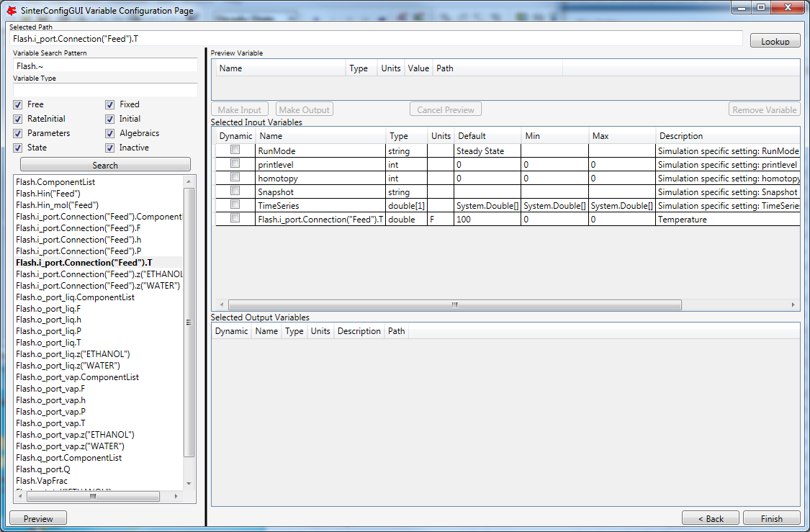Screen dimensions: 810x532
Task: Toggle the Free variable type checkbox
Action: click(18, 105)
